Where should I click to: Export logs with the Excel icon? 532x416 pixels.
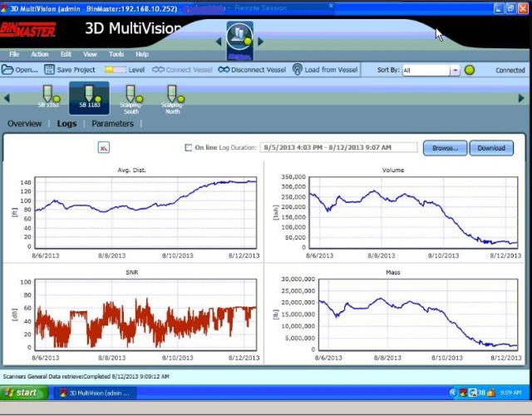103,147
